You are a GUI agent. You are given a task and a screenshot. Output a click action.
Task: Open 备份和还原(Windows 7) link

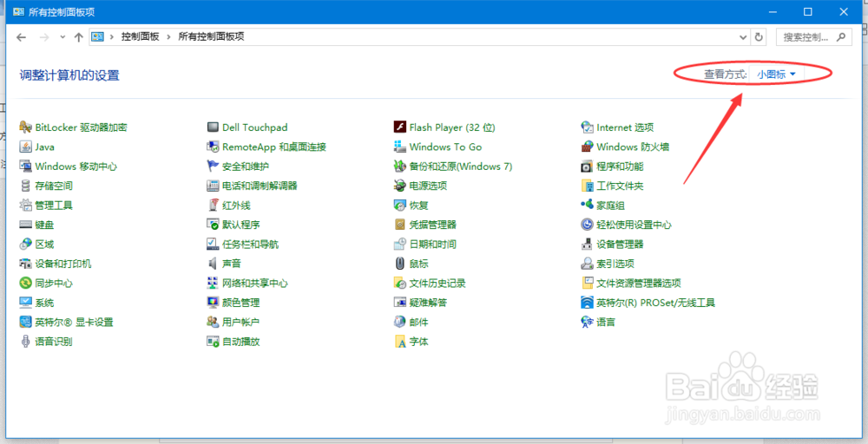(x=461, y=166)
